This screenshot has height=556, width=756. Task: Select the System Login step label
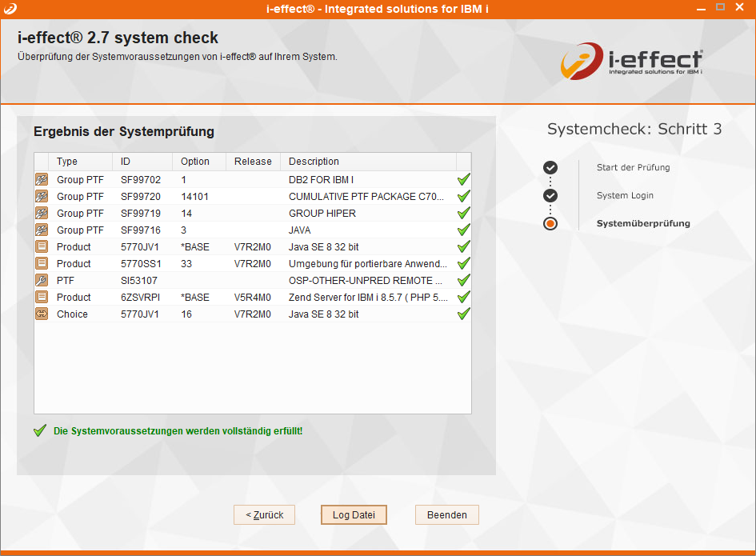point(625,195)
